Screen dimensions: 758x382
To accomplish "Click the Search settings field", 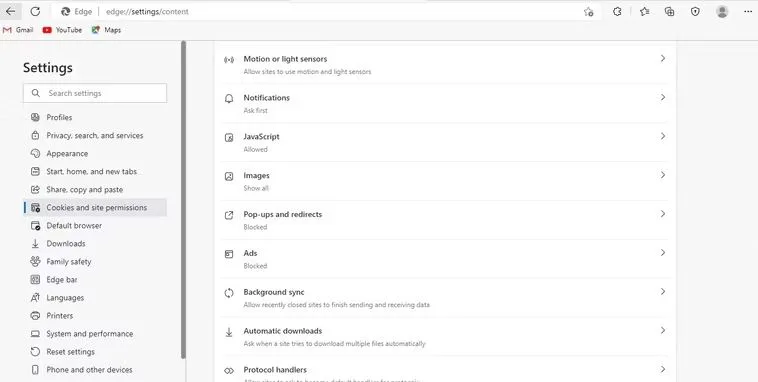I will pyautogui.click(x=95, y=93).
